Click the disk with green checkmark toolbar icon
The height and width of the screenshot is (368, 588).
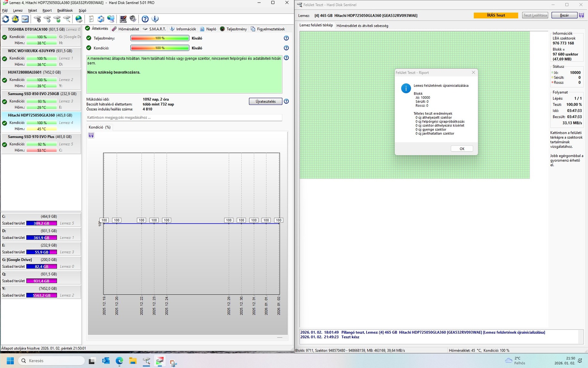[57, 19]
